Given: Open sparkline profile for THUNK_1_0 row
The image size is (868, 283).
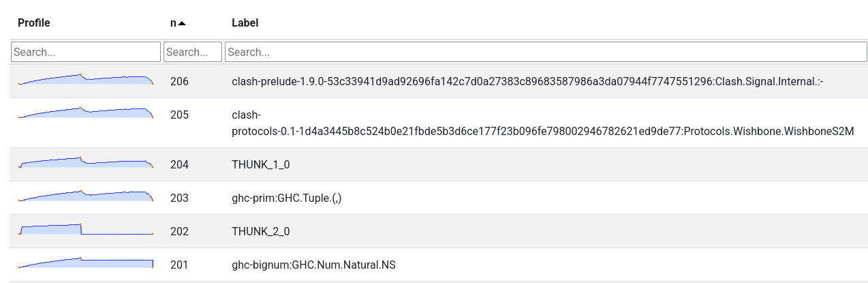Looking at the screenshot, I should click(x=86, y=163).
